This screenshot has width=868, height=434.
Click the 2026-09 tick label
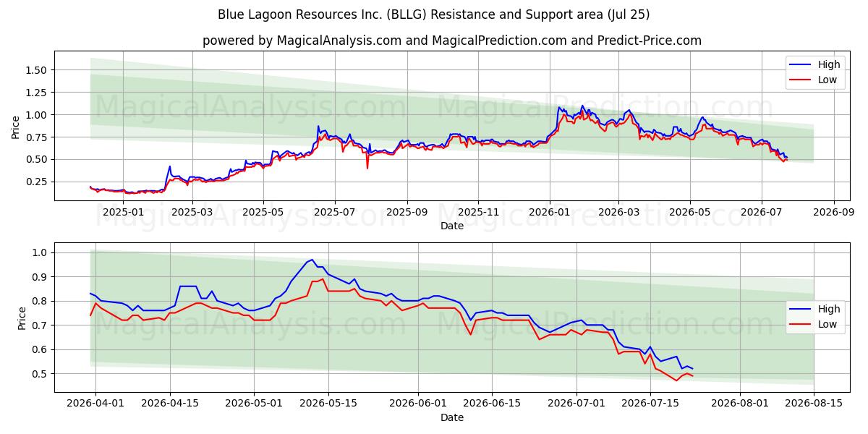click(x=834, y=212)
